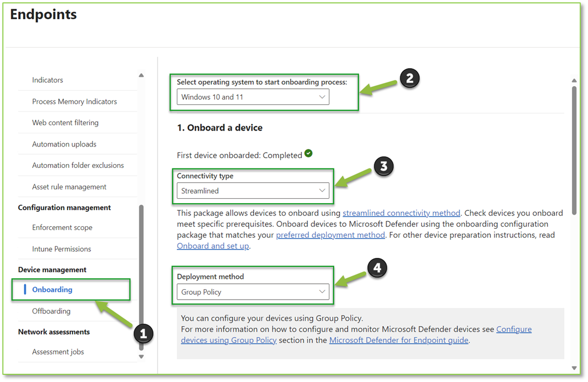The image size is (588, 382).
Task: Click the streamlined connectivity method link
Action: pos(401,212)
